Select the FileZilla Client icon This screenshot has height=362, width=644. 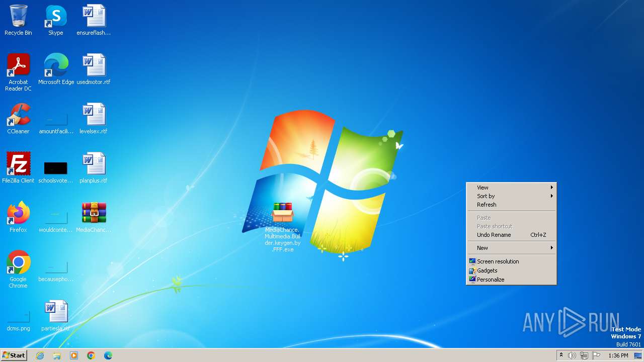coord(18,167)
